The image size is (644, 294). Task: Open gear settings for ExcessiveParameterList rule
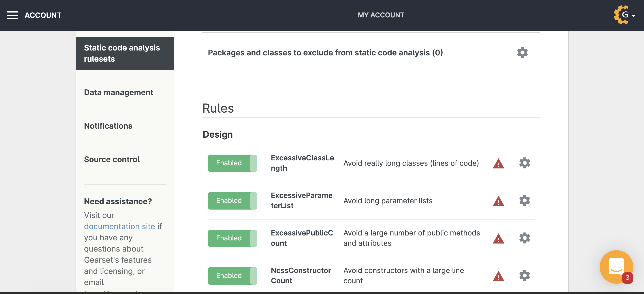[x=524, y=200]
